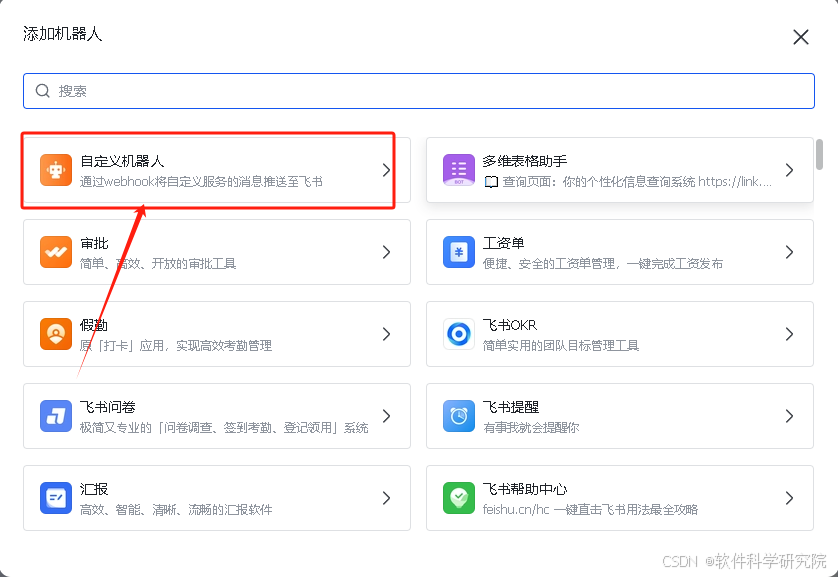Click the 多维表格助手 purple icon
Viewport: 838px width, 577px height.
[x=459, y=170]
